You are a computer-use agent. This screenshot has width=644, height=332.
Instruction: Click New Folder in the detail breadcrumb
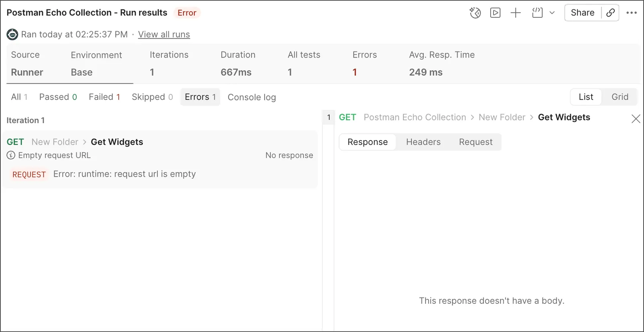(502, 118)
